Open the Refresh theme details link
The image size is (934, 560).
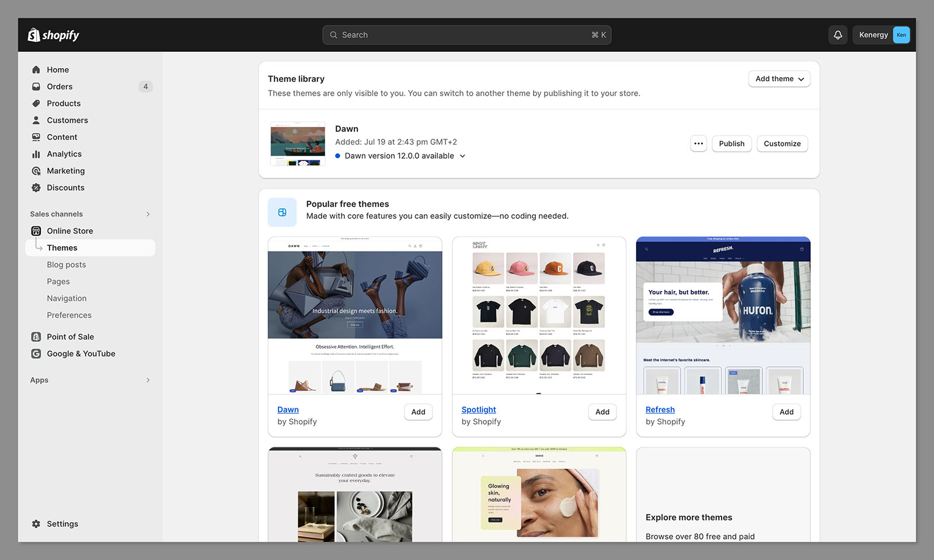(x=660, y=409)
